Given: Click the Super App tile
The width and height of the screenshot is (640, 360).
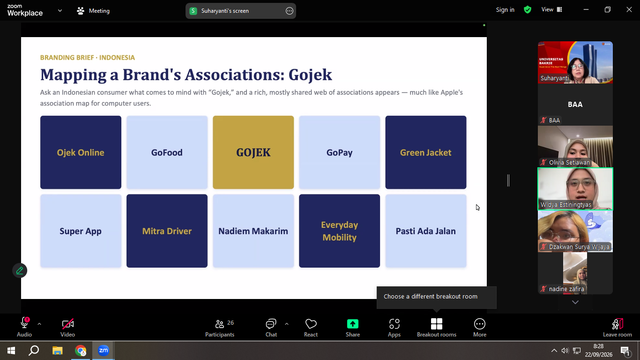Looking at the screenshot, I should pos(81,231).
